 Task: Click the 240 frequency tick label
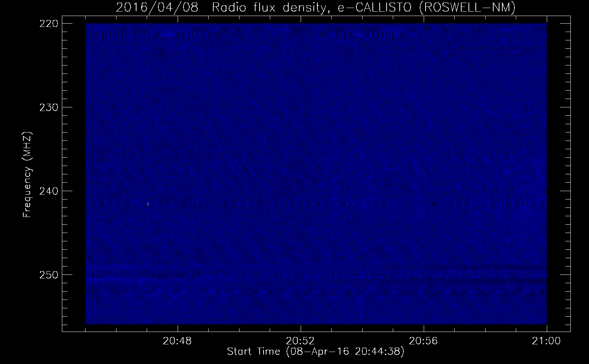[48, 191]
